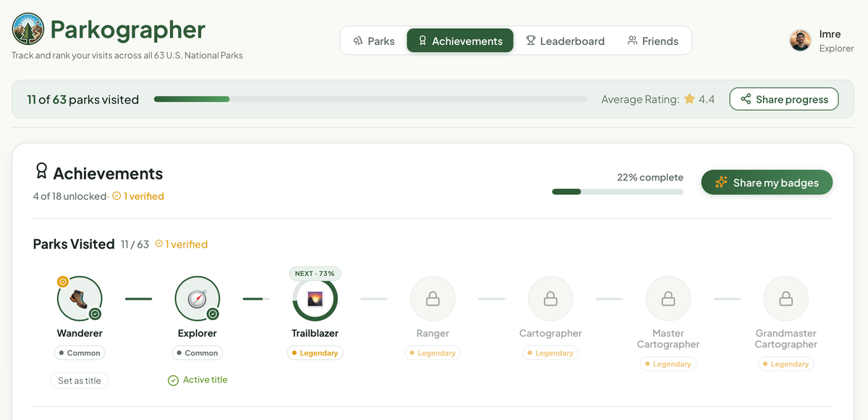The image size is (868, 420).
Task: Click 1 verified beside Parks Visited 11 / 63
Action: 182,245
